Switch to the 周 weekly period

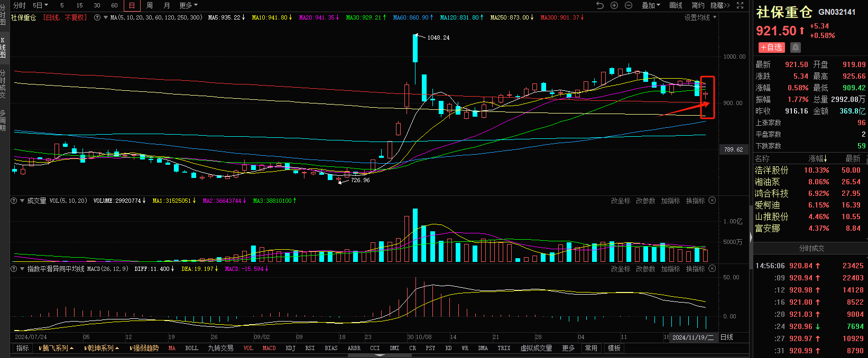150,5
